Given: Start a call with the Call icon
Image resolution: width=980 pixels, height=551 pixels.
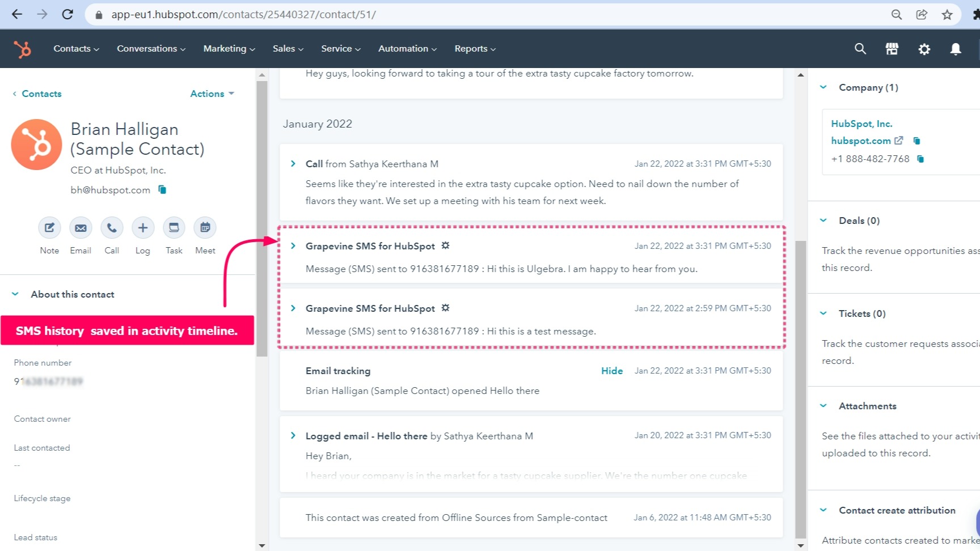Looking at the screenshot, I should point(112,228).
